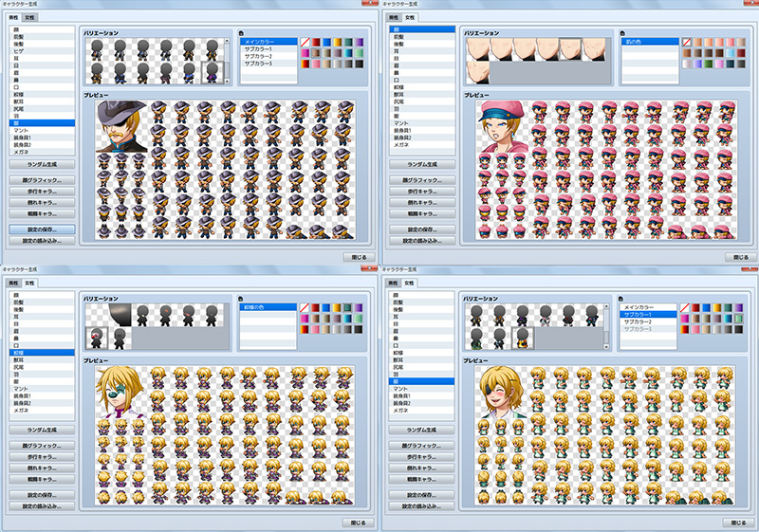Viewport: 759px width, 532px height.
Task: Click 閉じる in sunglasses character window
Action: point(359,523)
